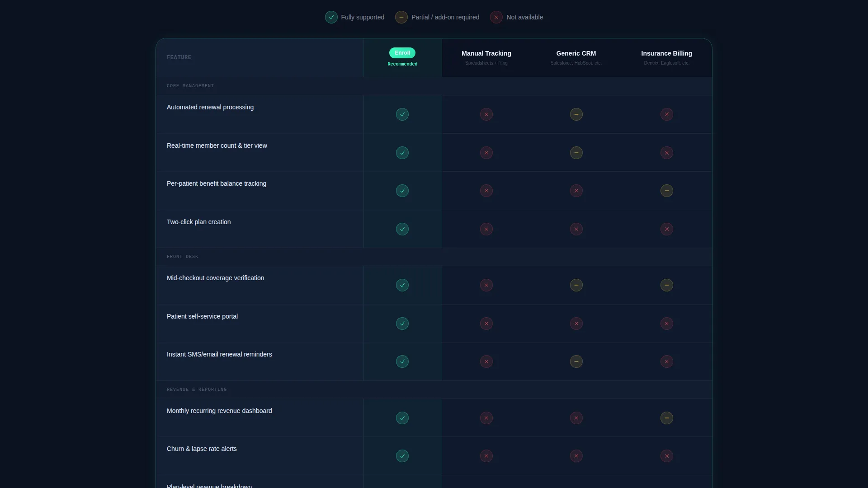Image resolution: width=868 pixels, height=488 pixels.
Task: Click Enroll checkmark for Patient self-service portal
Action: [402, 324]
